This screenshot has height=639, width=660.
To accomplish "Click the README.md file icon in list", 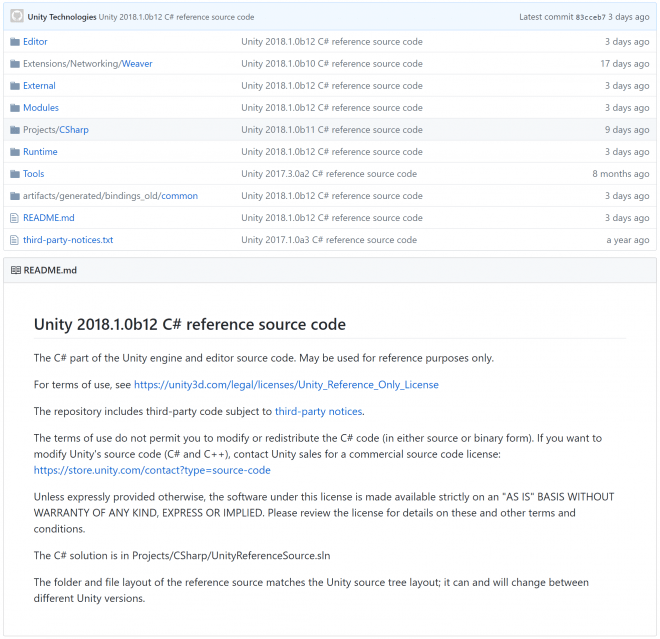I will (x=15, y=218).
